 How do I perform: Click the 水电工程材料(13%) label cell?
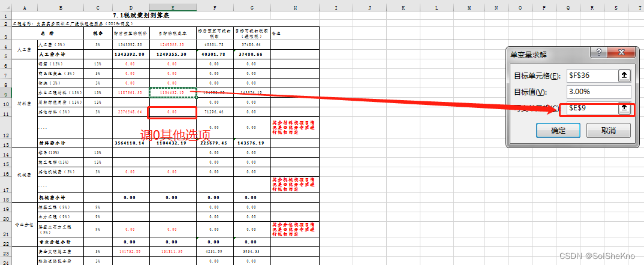[x=60, y=93]
